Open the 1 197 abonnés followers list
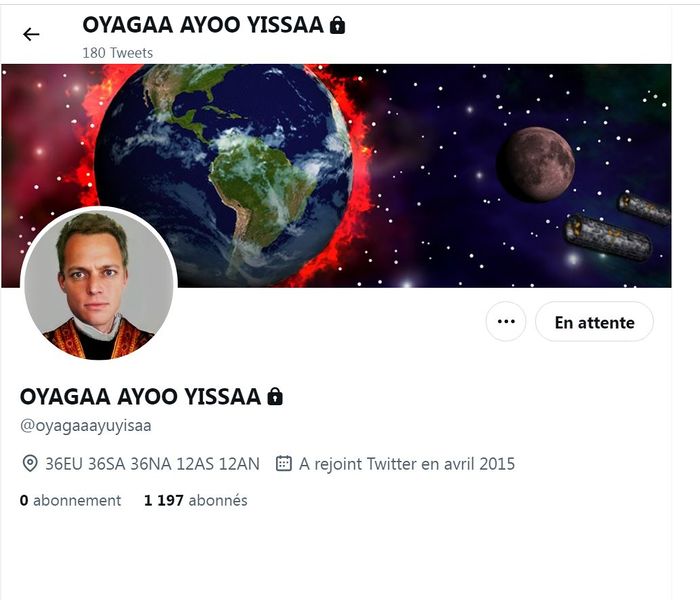 196,500
